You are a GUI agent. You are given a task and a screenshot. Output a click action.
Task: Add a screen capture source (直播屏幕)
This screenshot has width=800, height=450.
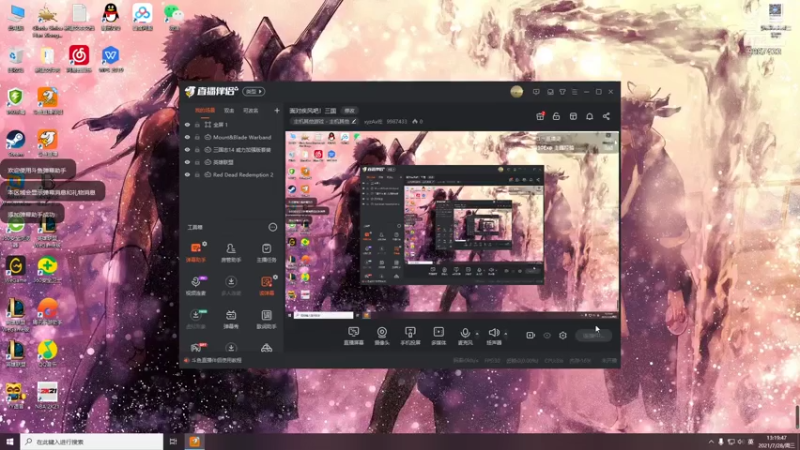point(354,336)
